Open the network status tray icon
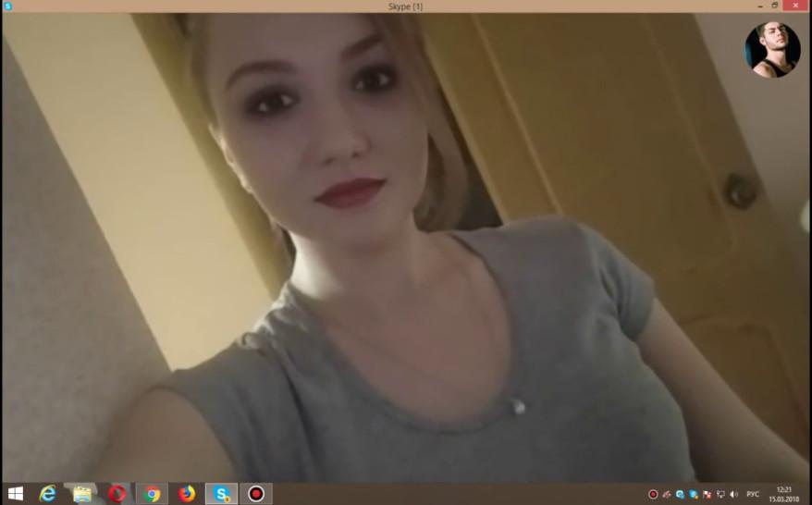Image resolution: width=812 pixels, height=505 pixels. click(720, 494)
